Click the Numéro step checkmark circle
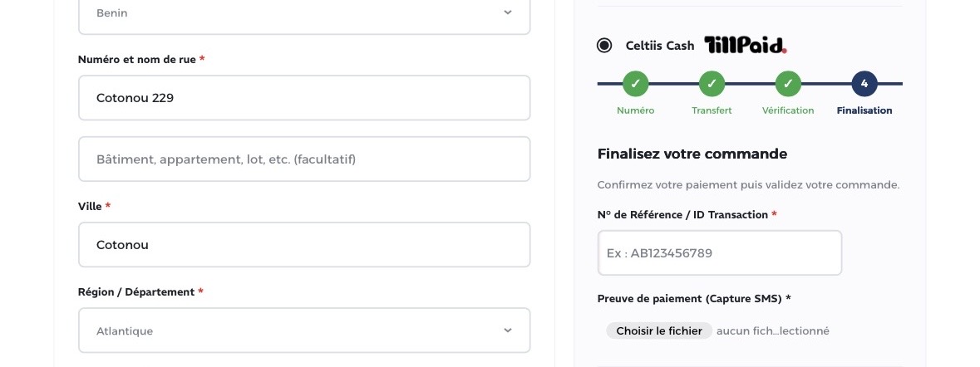 (x=636, y=84)
